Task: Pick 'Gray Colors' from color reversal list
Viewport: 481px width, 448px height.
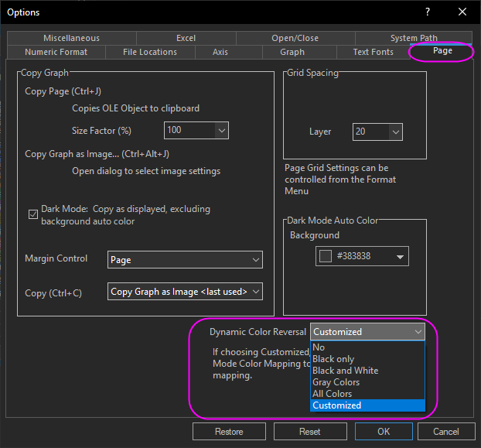Action: (336, 382)
